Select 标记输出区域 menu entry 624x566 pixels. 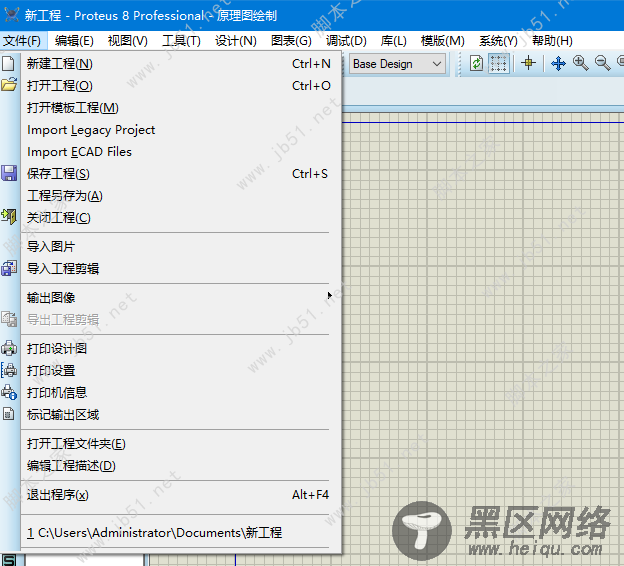[181, 415]
